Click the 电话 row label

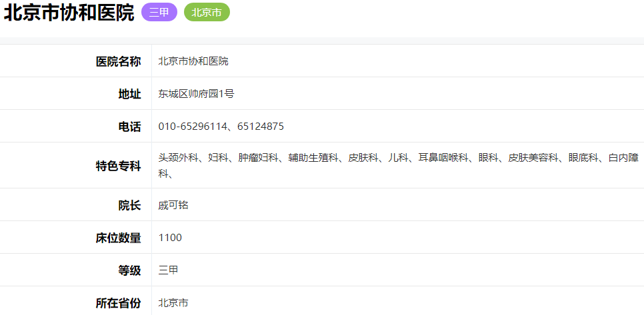(130, 127)
